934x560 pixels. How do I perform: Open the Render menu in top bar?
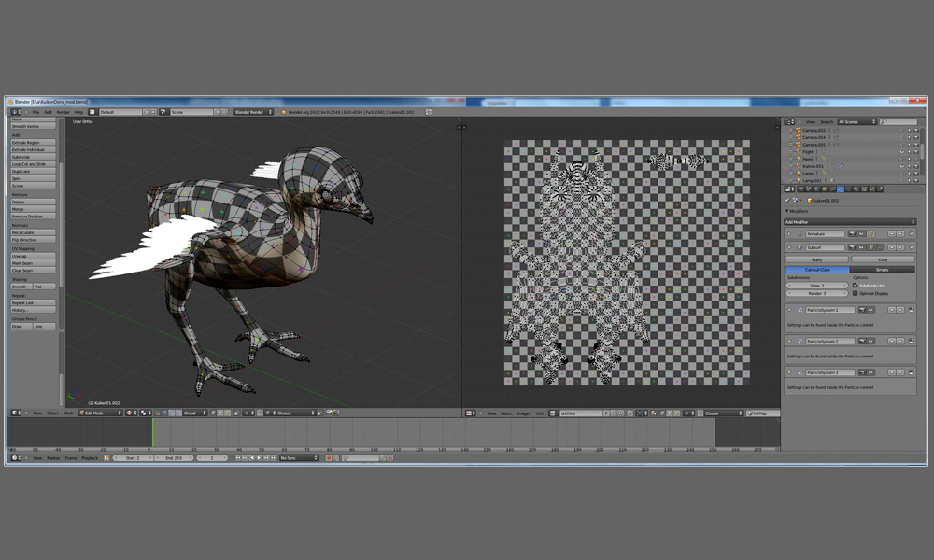tap(63, 112)
